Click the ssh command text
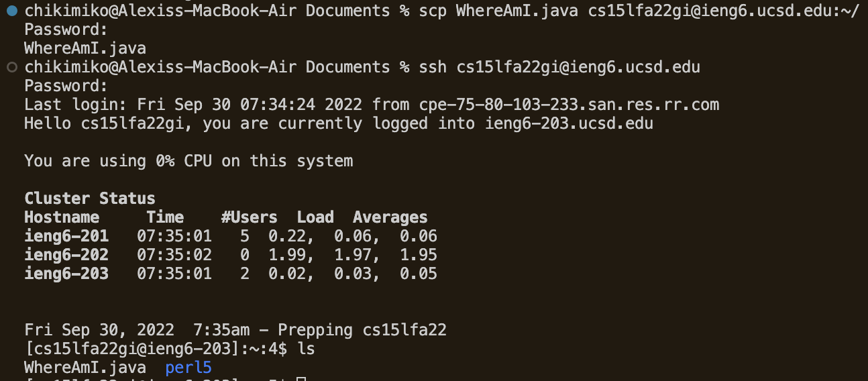This screenshot has width=868, height=381. pos(559,67)
